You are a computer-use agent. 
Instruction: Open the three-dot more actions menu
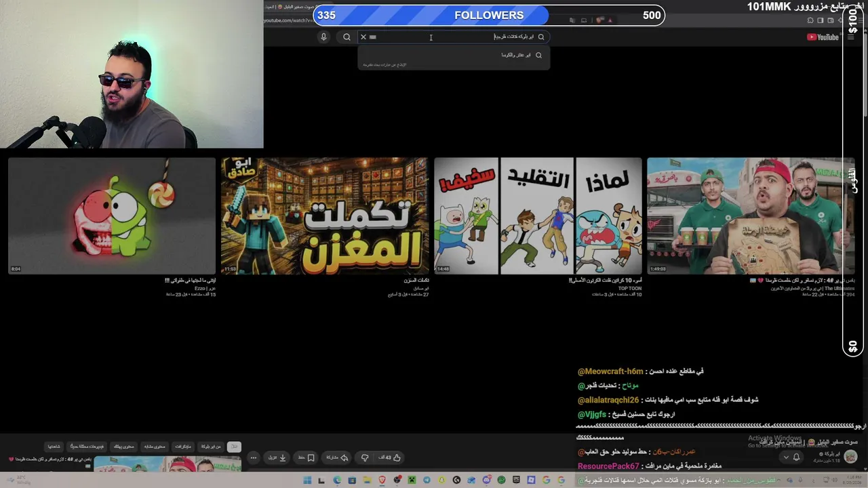[253, 457]
